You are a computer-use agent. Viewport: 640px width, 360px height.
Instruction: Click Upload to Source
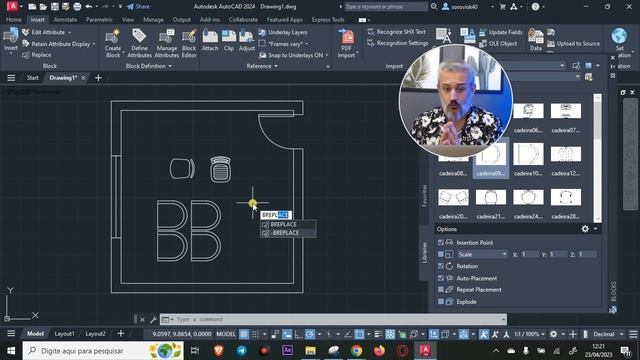[x=573, y=44]
